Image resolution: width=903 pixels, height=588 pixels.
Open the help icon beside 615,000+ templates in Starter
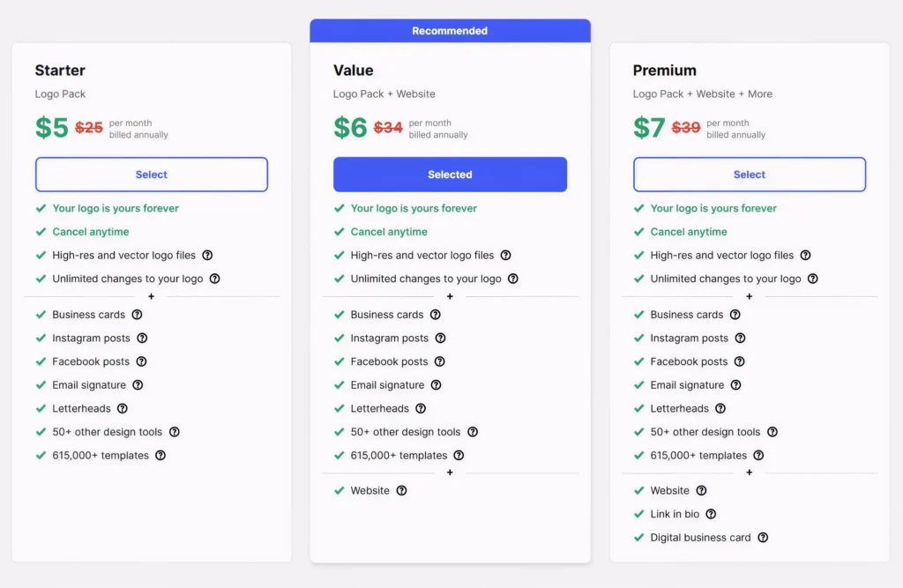point(160,455)
